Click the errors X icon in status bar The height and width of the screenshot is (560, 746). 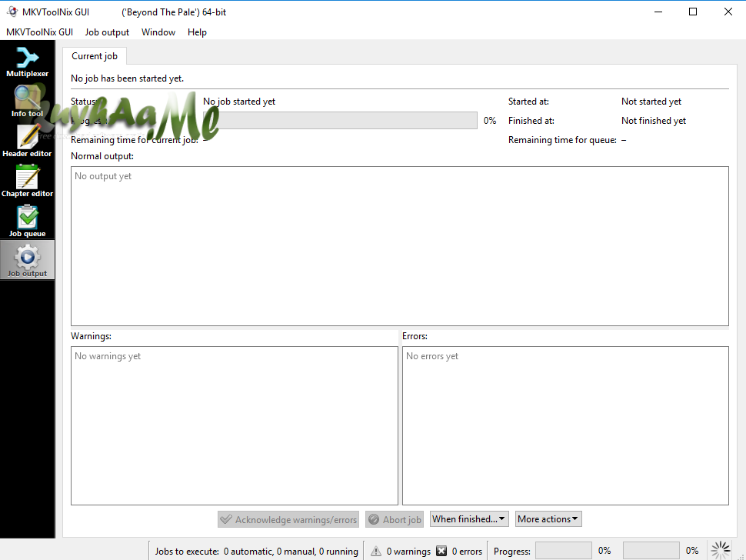441,551
